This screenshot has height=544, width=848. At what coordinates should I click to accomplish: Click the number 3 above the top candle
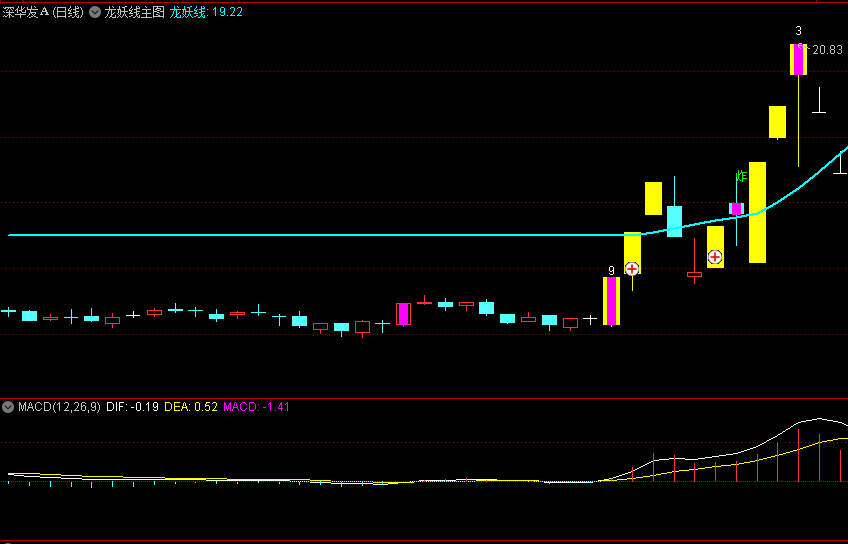[798, 31]
